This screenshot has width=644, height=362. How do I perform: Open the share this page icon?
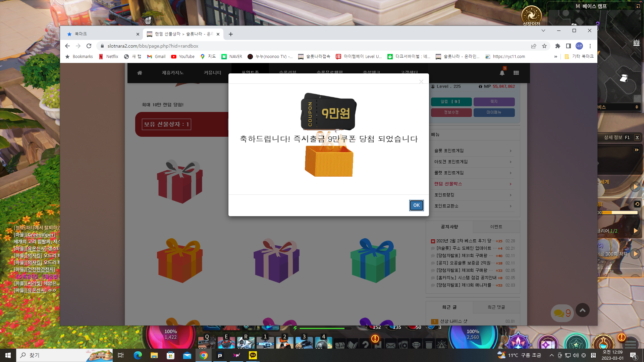(534, 46)
